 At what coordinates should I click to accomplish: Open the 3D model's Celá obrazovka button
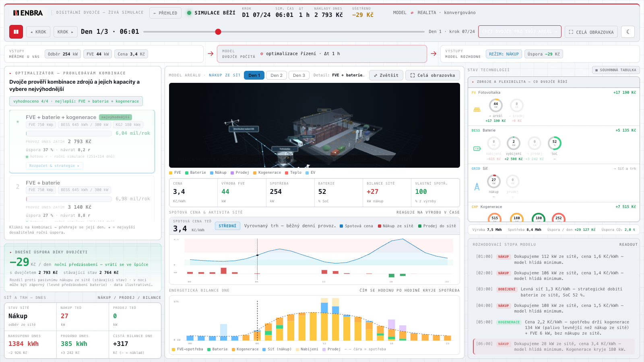tap(433, 75)
